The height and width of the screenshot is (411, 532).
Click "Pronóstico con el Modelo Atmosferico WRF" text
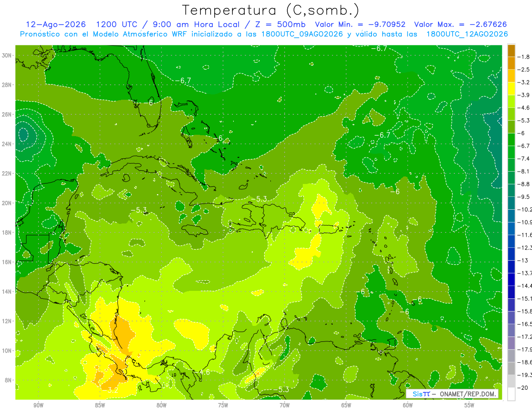point(104,34)
